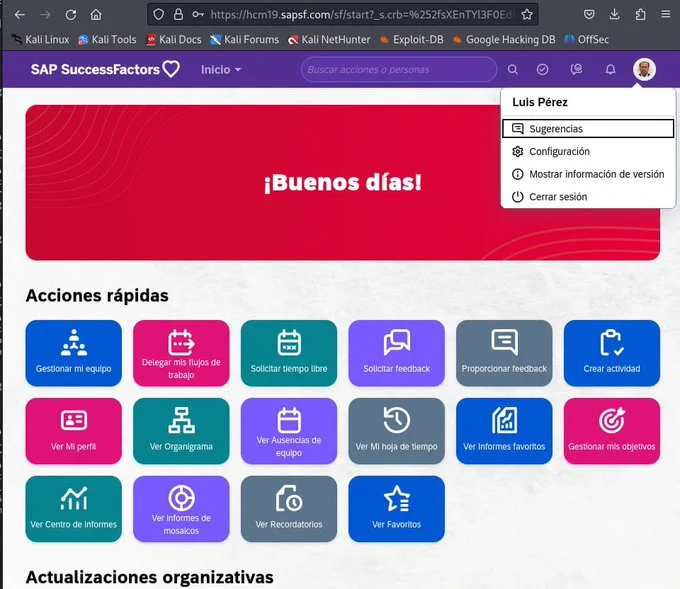Open the Kali Tools bookmark
Viewport: 680px width, 589px height.
[x=107, y=39]
